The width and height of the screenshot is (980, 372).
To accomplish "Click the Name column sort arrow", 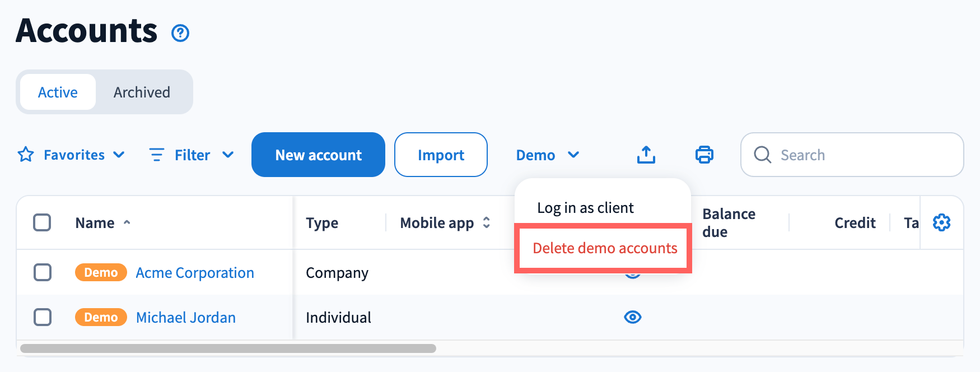I will click(x=127, y=222).
